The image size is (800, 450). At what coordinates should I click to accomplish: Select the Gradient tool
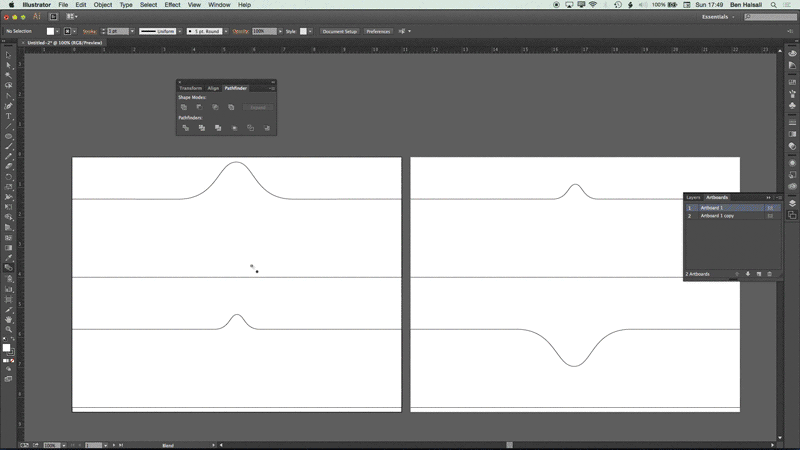tap(8, 248)
